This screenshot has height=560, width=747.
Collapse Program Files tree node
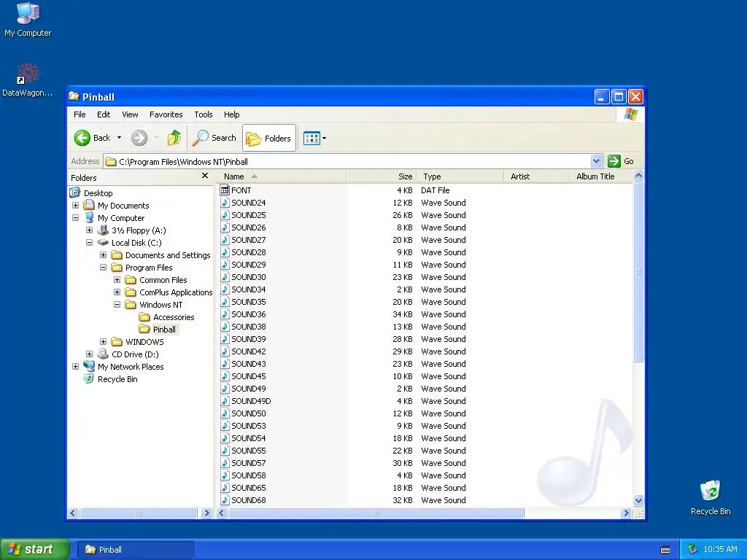pos(103,267)
